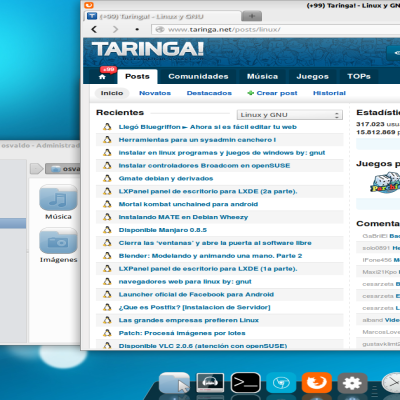Open 'Cierra las ventanas y abre la puerta' post
The width and height of the screenshot is (400, 400).
(x=215, y=243)
